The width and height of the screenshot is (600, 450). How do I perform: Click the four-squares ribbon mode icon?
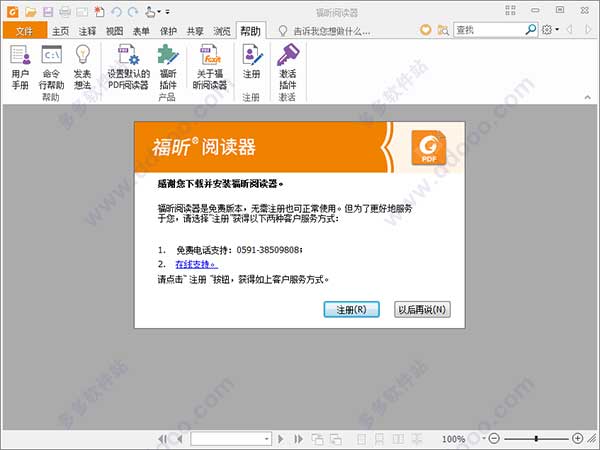[510, 10]
